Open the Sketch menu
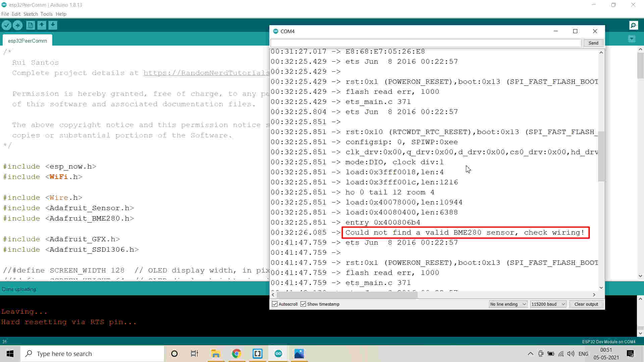The height and width of the screenshot is (362, 644). pyautogui.click(x=31, y=14)
